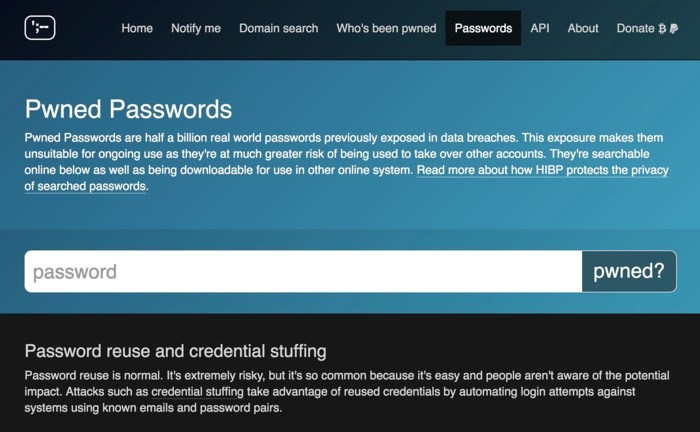Click the Donate nav text
The height and width of the screenshot is (432, 700).
635,28
